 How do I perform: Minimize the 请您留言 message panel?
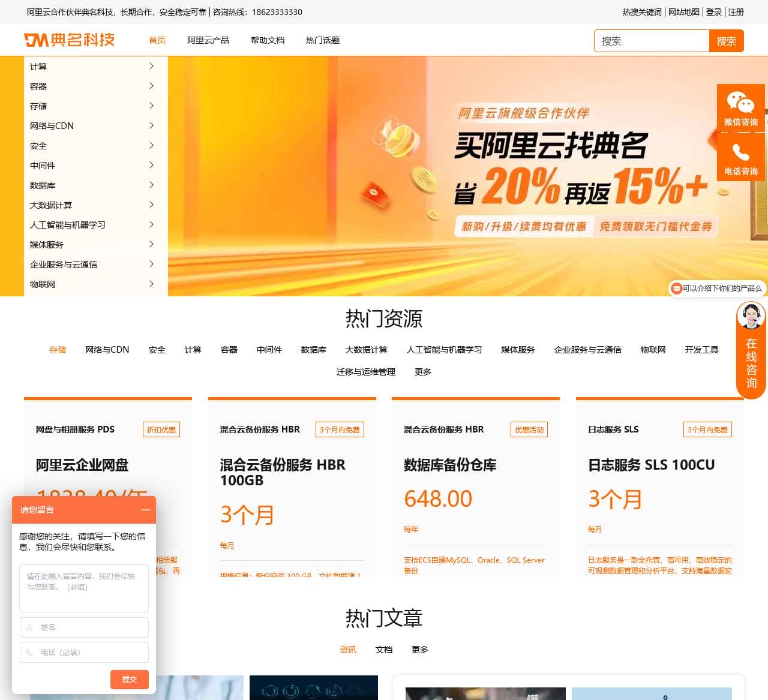(146, 510)
